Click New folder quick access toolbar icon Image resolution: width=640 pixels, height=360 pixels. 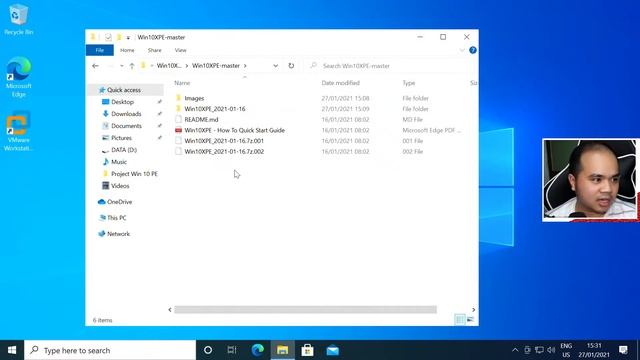[x=119, y=37]
